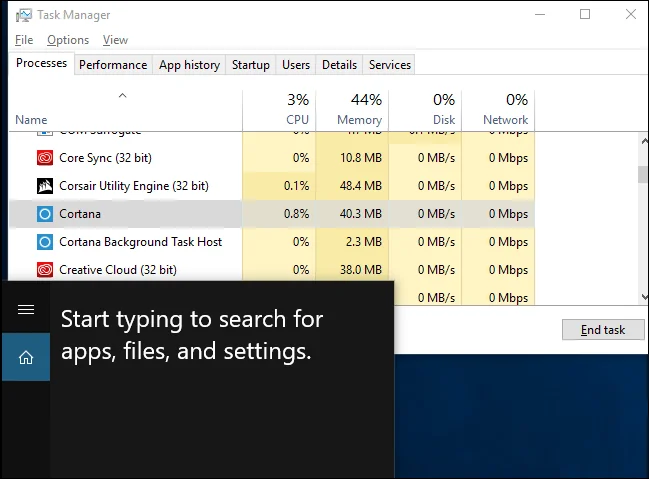Click the End task button
The image size is (649, 479).
pos(603,330)
